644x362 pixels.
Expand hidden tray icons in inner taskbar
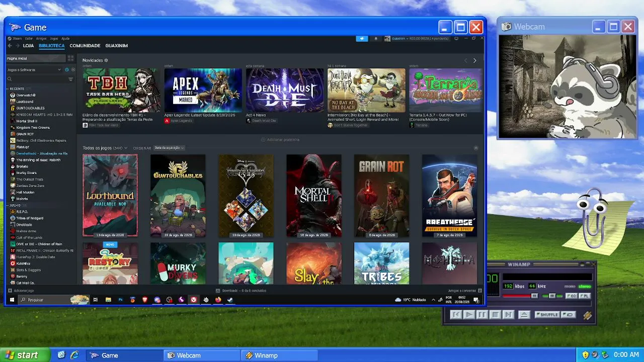tap(433, 300)
